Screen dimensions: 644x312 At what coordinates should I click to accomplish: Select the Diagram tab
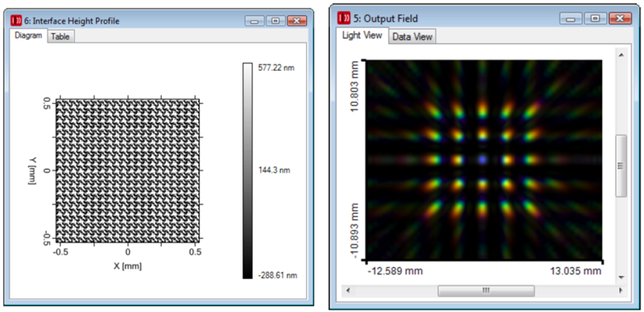pyautogui.click(x=28, y=35)
